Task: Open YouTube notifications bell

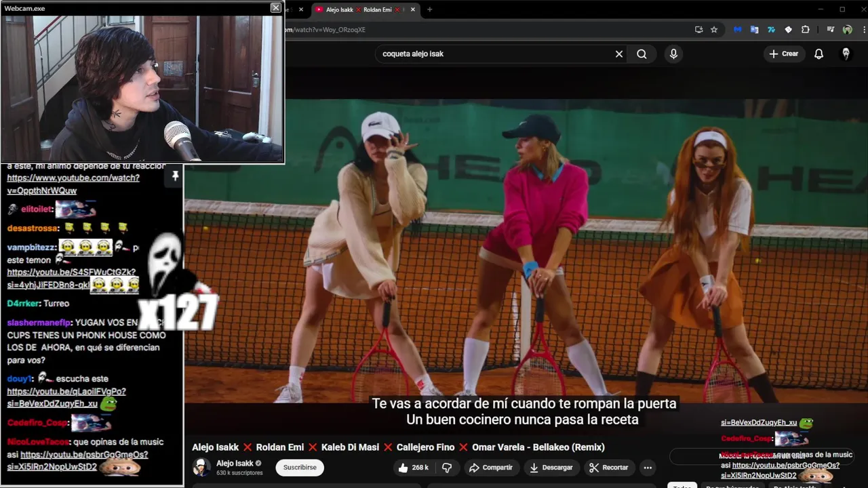Action: pyautogui.click(x=818, y=54)
